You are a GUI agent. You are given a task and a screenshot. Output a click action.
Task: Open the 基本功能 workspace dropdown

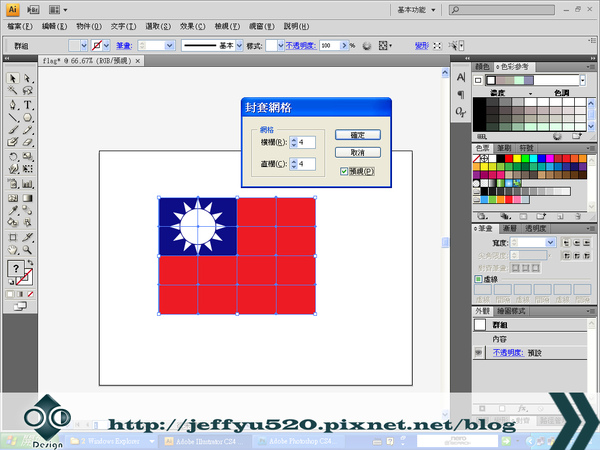416,10
